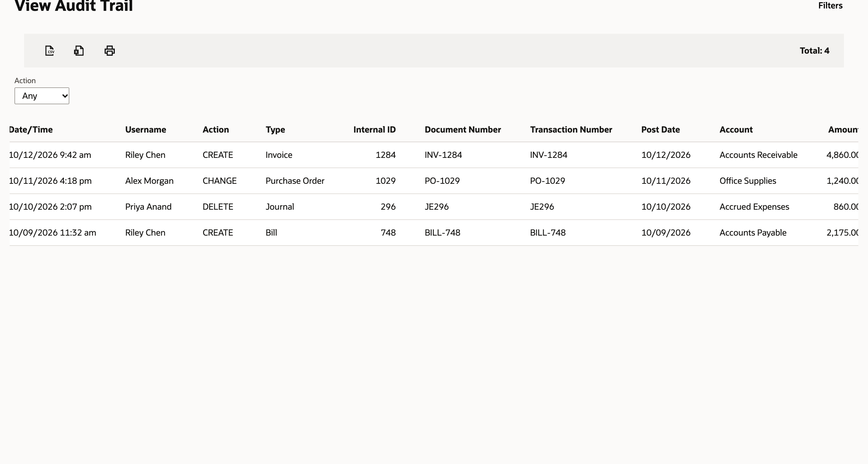Select the 10/11/2026 4:18 pm timestamp cell
Screen dimensions: 868x464
(x=50, y=181)
